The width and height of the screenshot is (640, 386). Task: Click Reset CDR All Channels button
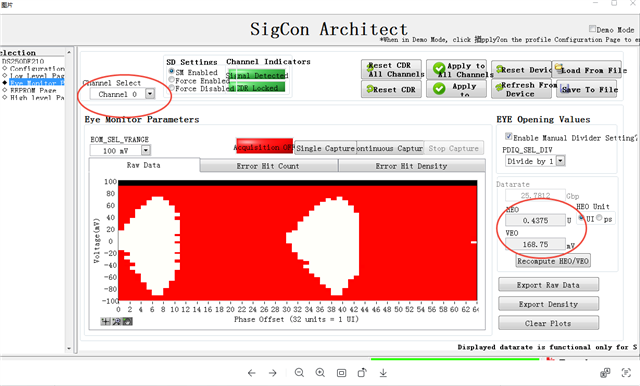click(392, 69)
